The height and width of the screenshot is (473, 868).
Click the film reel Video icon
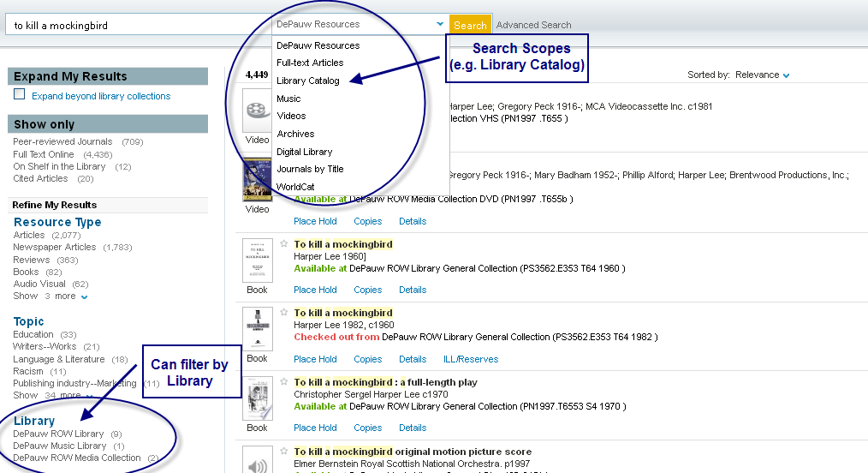[x=257, y=111]
